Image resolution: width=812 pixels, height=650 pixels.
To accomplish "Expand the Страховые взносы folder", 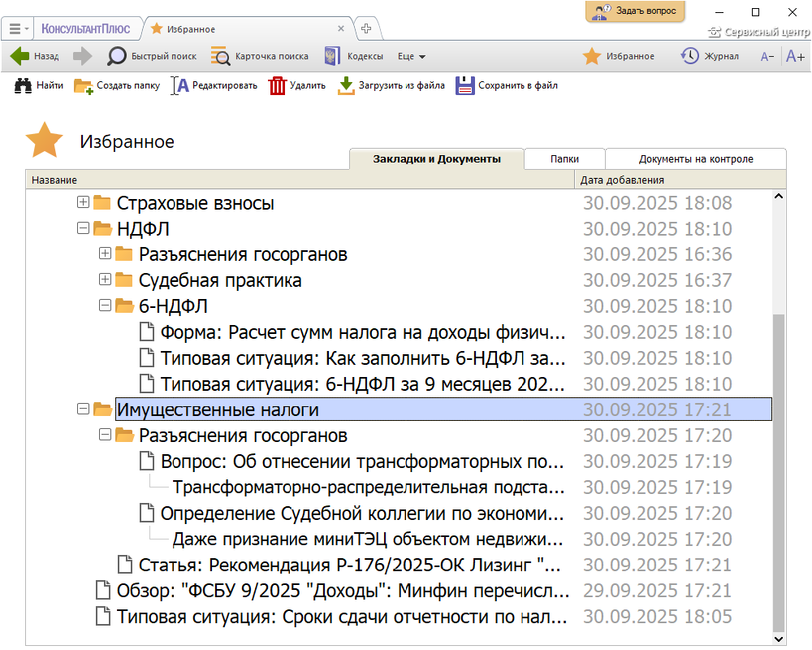I will (83, 202).
